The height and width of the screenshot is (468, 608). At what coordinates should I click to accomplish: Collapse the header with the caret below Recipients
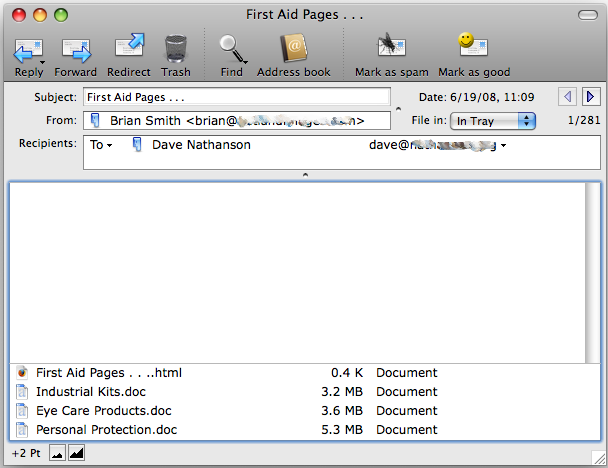[x=305, y=175]
